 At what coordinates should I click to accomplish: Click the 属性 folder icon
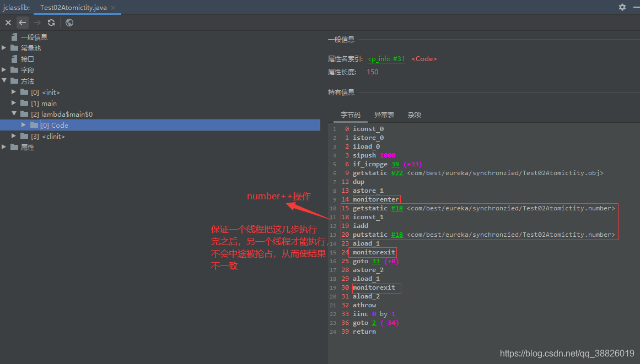tap(14, 146)
